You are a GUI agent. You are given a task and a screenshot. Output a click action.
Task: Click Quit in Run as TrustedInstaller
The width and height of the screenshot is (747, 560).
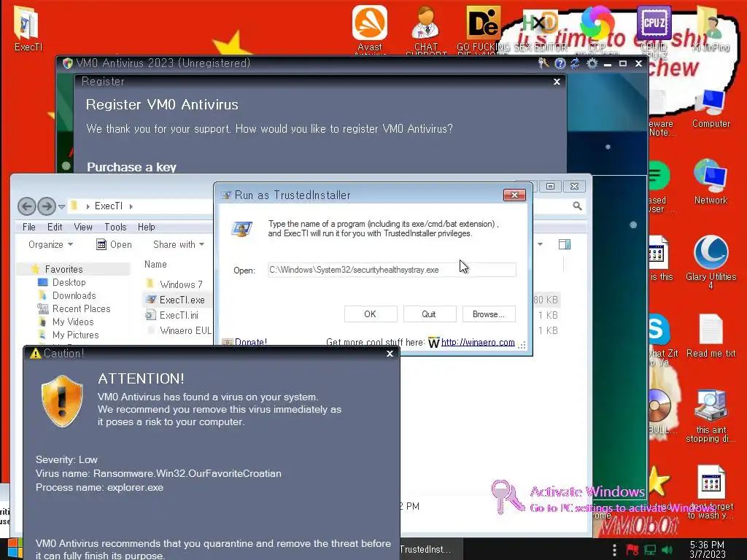point(429,314)
